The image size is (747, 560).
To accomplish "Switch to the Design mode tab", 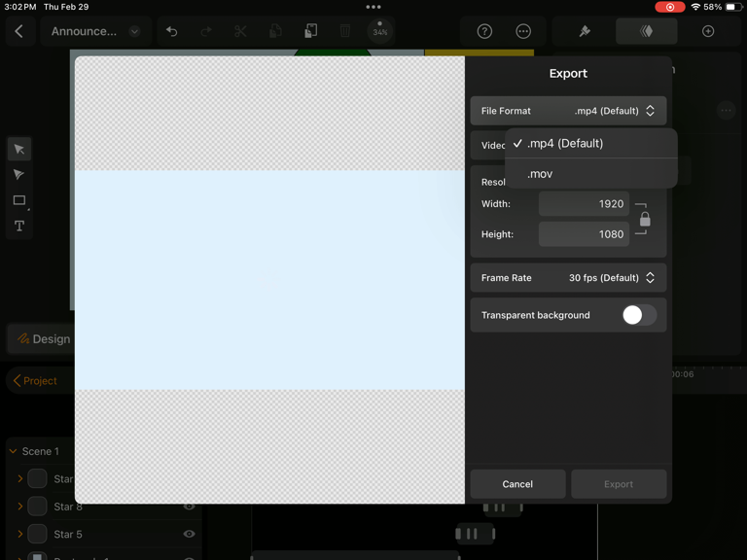I will (x=42, y=339).
